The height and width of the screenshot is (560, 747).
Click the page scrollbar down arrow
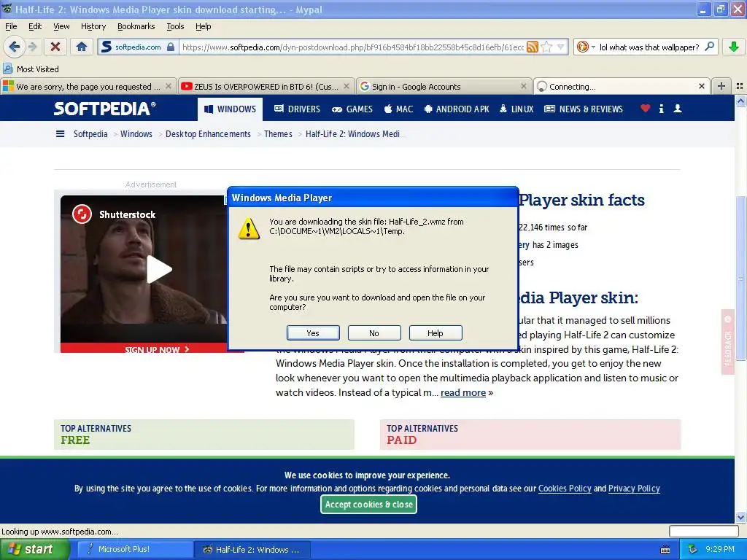coord(741,517)
